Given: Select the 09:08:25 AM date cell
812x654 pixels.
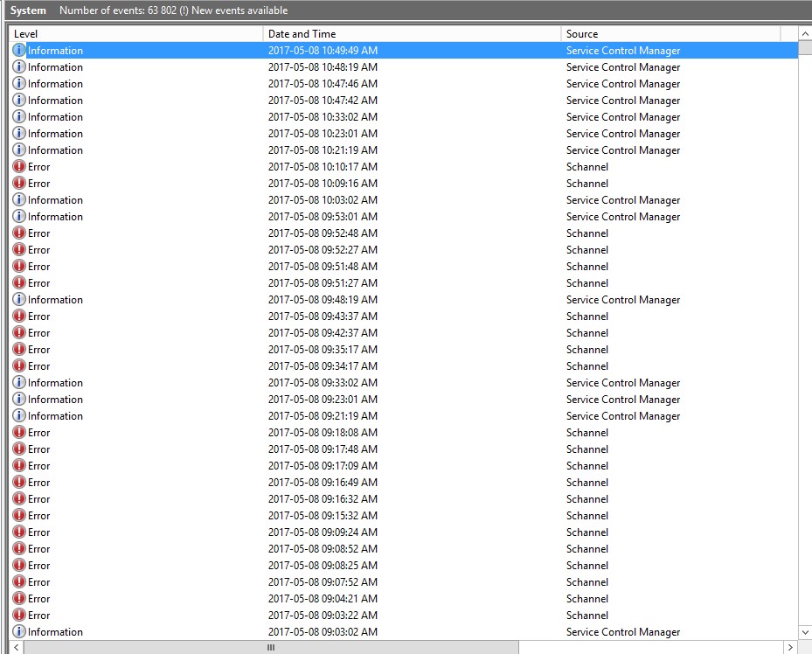Looking at the screenshot, I should point(323,565).
